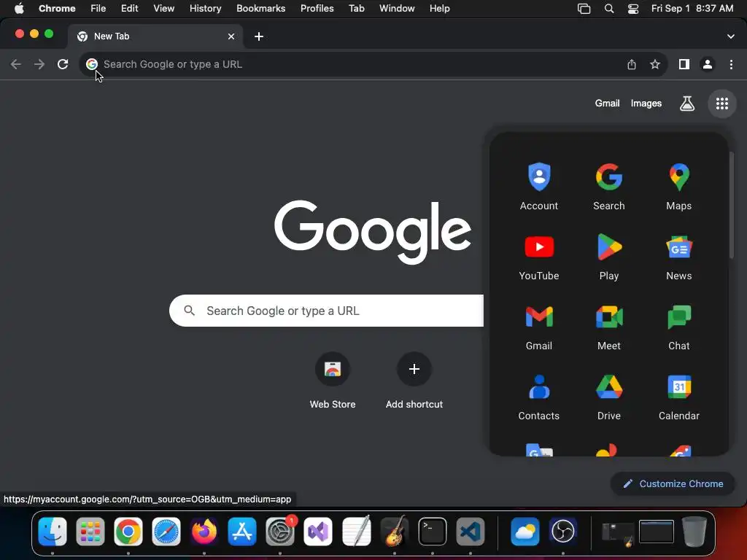Image resolution: width=747 pixels, height=560 pixels.
Task: Click the date and time in menu bar
Action: click(692, 9)
